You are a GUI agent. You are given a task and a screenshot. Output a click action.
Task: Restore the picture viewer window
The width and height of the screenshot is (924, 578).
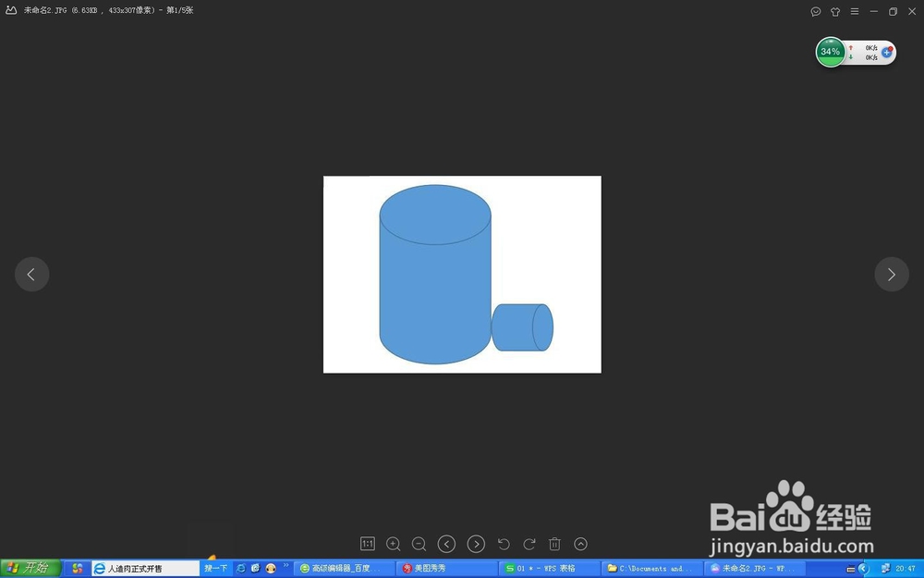pyautogui.click(x=893, y=11)
